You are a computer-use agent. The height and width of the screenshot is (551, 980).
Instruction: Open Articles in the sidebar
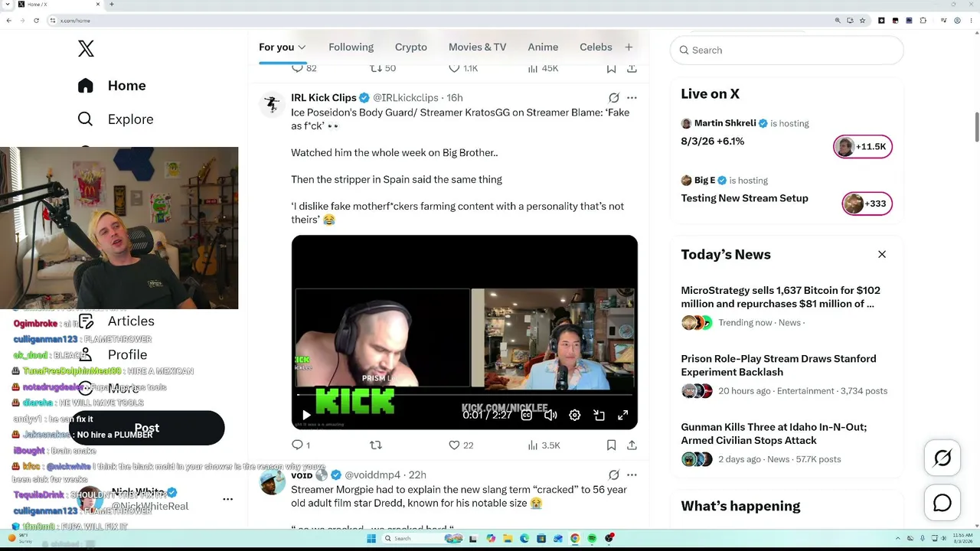116,321
